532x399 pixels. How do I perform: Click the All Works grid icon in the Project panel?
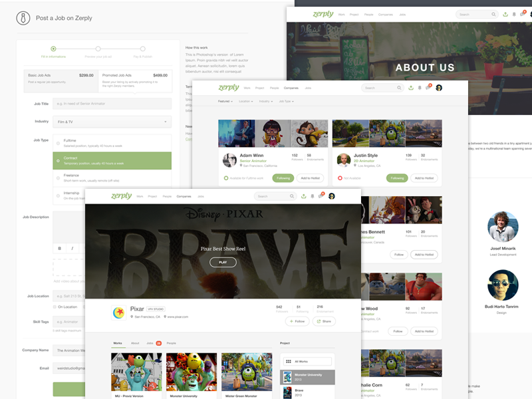pyautogui.click(x=289, y=361)
